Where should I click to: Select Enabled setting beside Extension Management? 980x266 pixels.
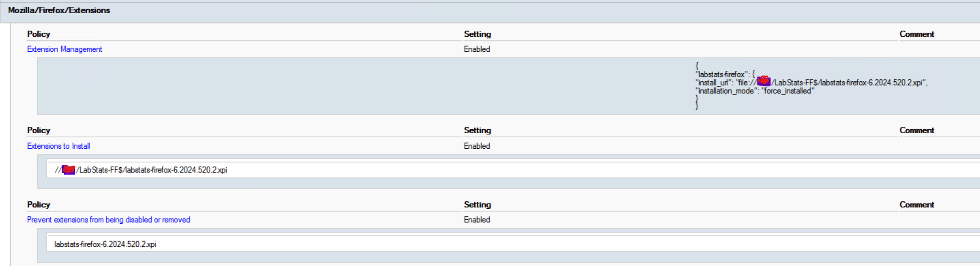477,49
